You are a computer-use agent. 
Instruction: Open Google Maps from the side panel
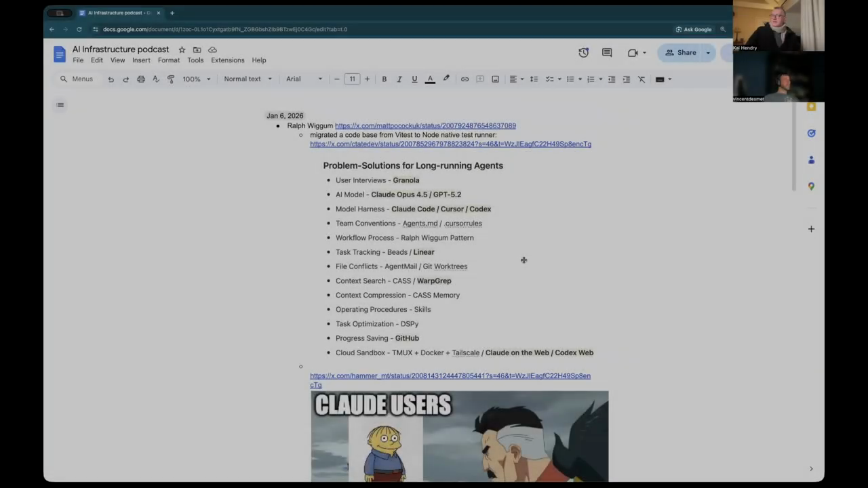pos(811,186)
